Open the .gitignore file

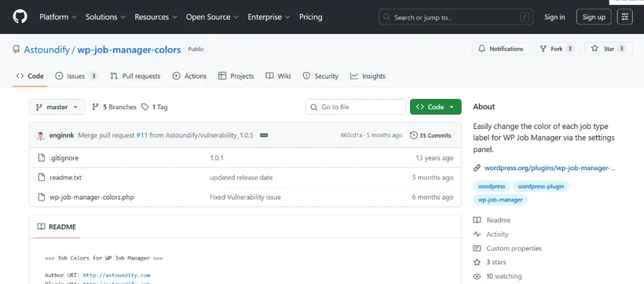click(64, 158)
